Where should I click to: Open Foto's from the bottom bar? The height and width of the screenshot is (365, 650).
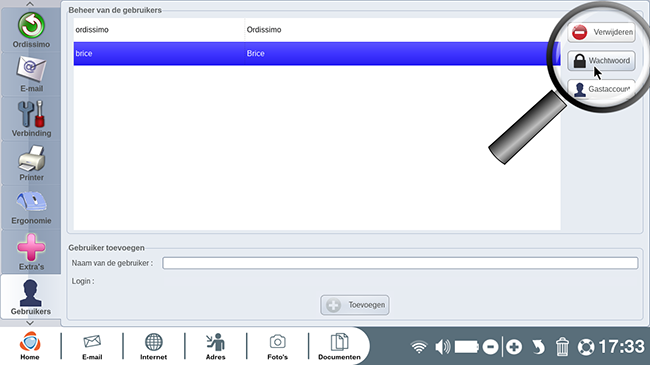tap(277, 346)
